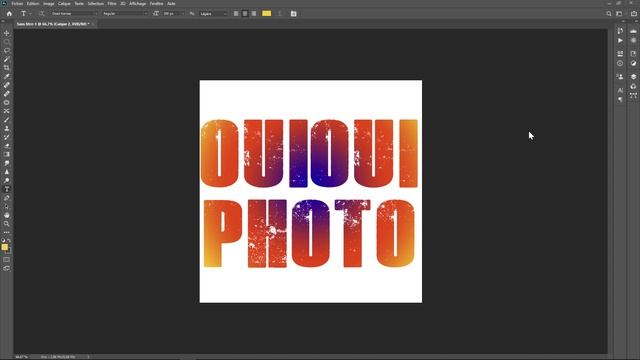Screen dimensions: 640x360
Task: Open the Aide menu
Action: click(x=171, y=3)
